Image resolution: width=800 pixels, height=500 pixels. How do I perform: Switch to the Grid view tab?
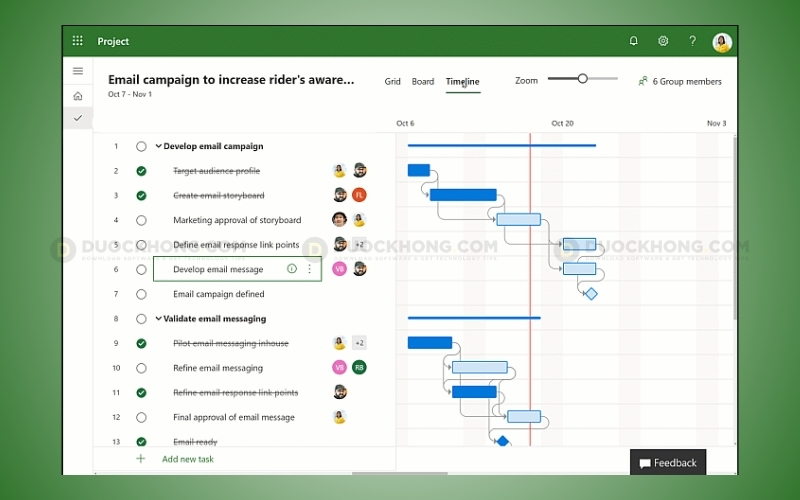click(393, 82)
